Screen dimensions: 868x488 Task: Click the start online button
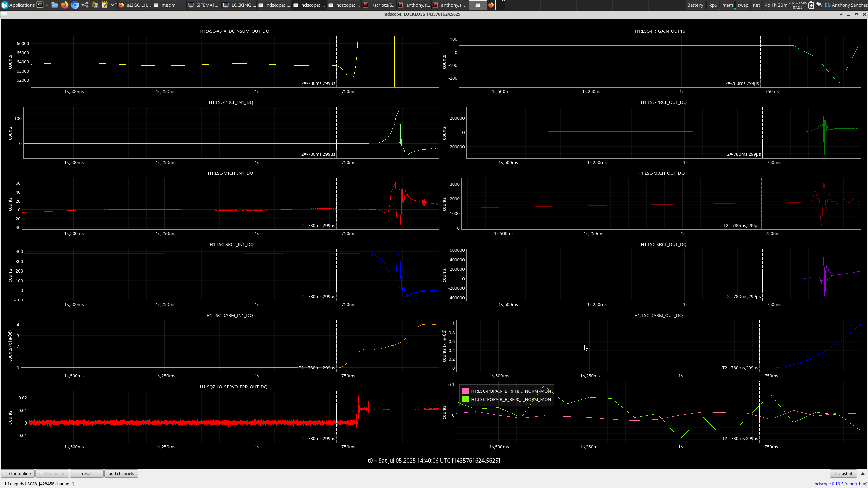tap(18, 473)
